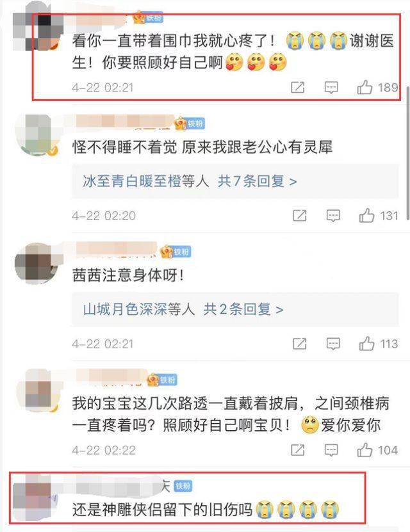This screenshot has width=410, height=532.
Task: Repost the comment with 189 likes
Action: pos(298,87)
